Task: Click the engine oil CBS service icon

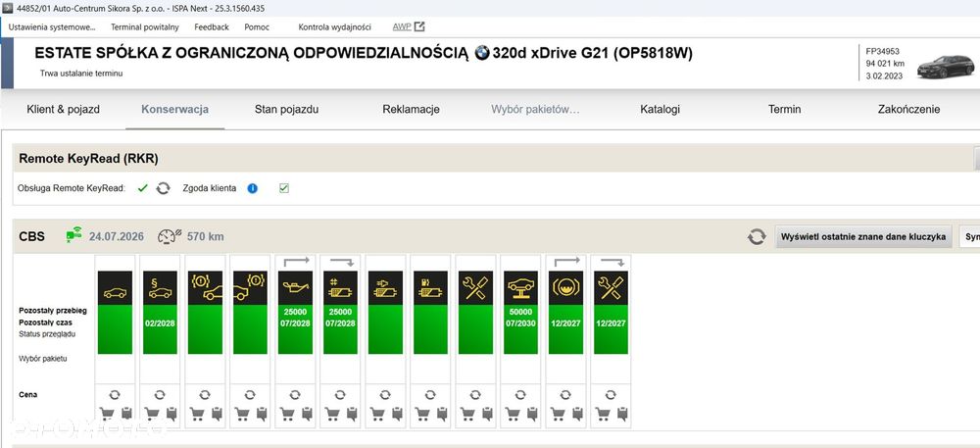Action: point(295,288)
